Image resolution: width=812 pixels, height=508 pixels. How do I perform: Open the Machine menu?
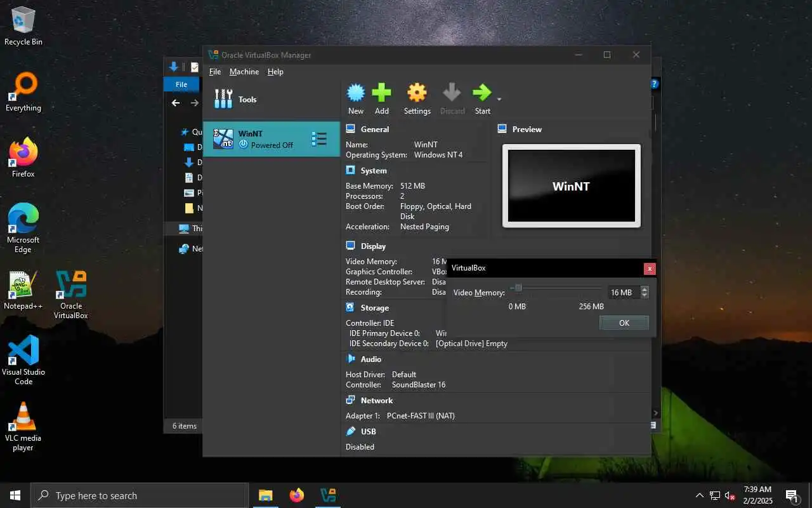(244, 72)
